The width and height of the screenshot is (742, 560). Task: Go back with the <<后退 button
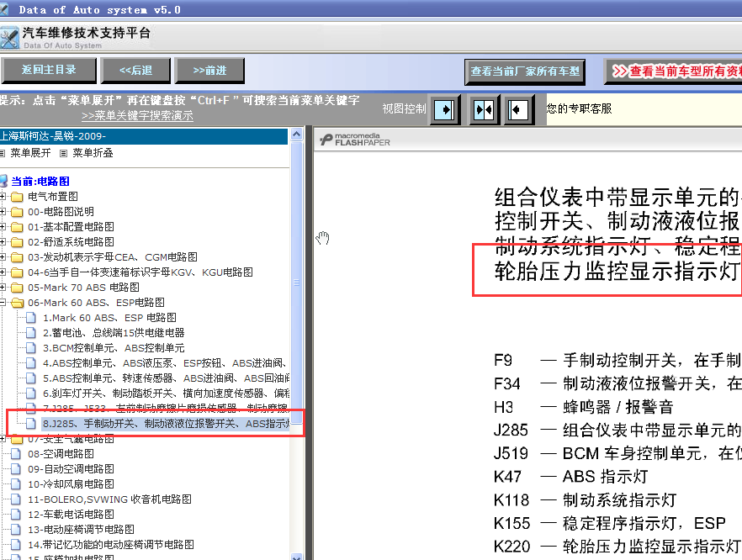pos(135,71)
